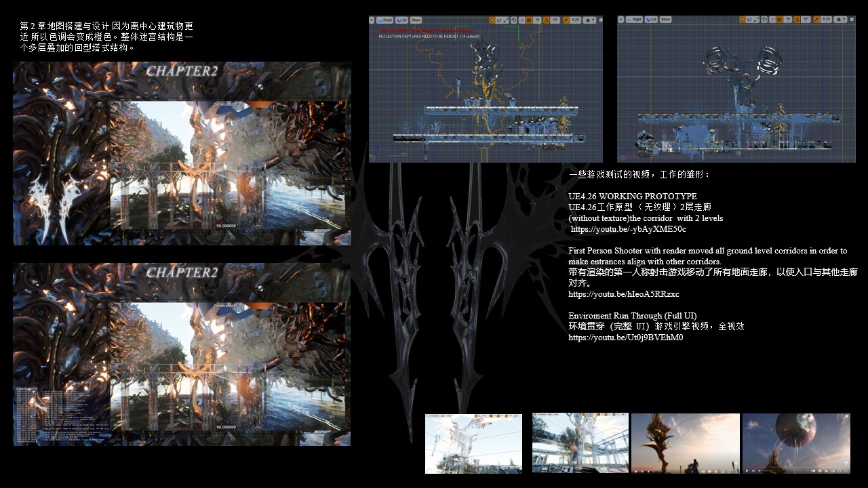Maximize the Front viewport using the corner icon
Image resolution: width=868 pixels, height=488 pixels.
click(601, 20)
